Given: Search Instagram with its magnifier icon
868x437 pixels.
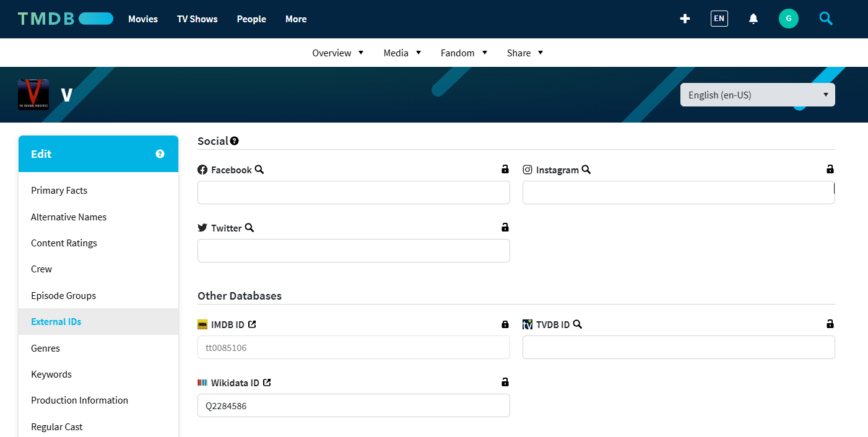Looking at the screenshot, I should tap(586, 170).
